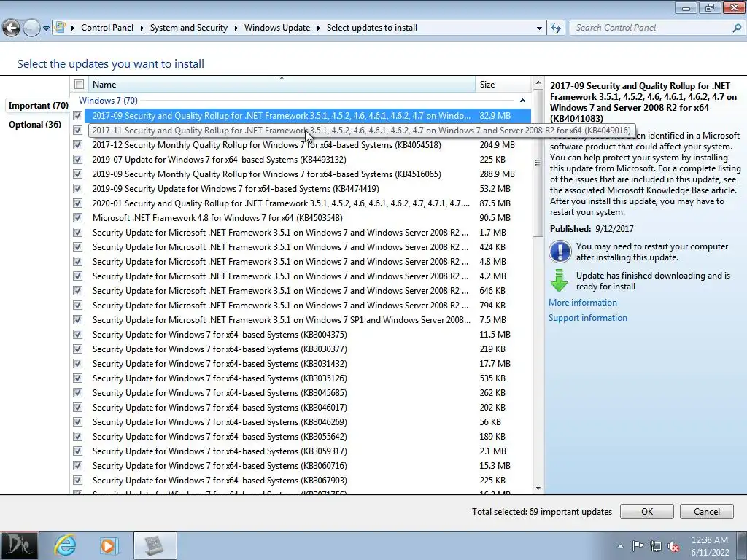The height and width of the screenshot is (560, 747).
Task: Click the vertical scrollbar thumb of update list
Action: [538, 163]
